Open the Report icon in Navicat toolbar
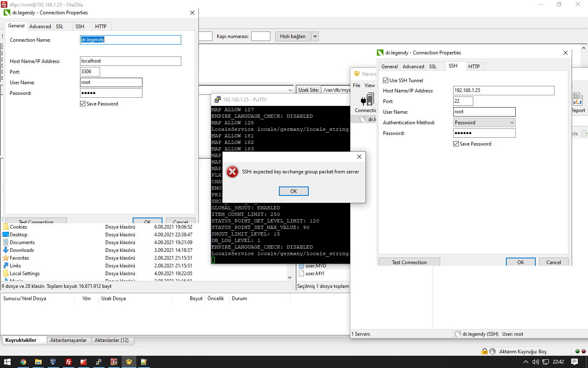Screen dimensions: 588x368 577,99
